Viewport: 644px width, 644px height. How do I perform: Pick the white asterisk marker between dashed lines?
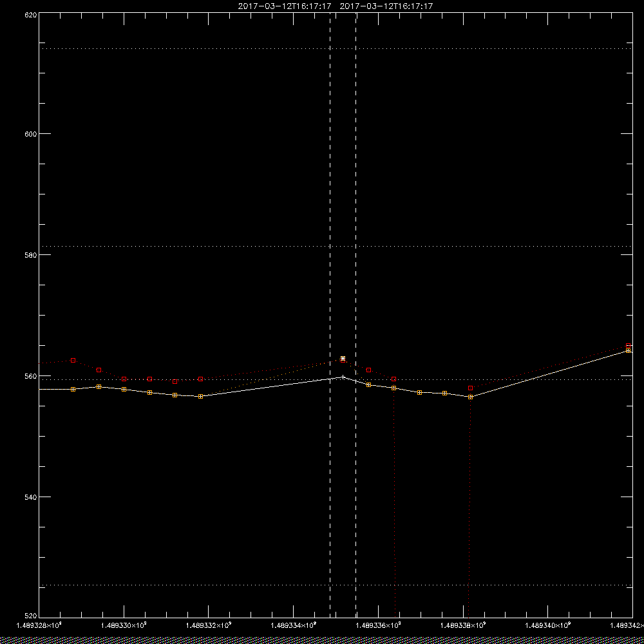(x=343, y=359)
